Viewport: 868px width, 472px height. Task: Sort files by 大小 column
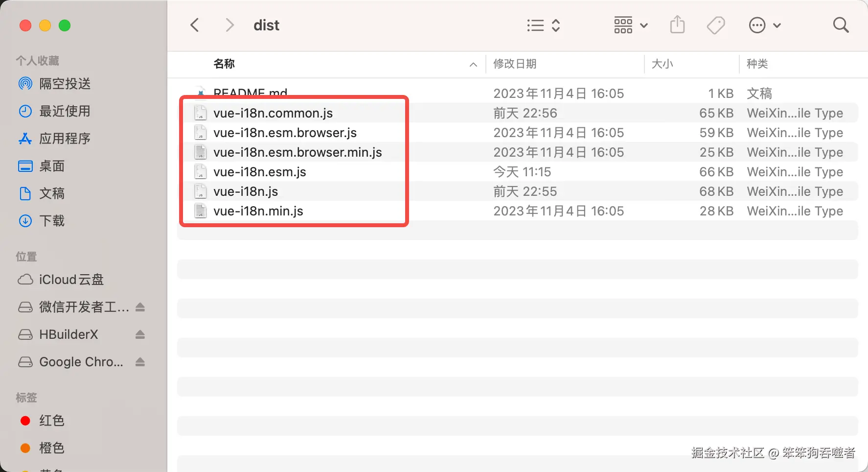pos(662,64)
